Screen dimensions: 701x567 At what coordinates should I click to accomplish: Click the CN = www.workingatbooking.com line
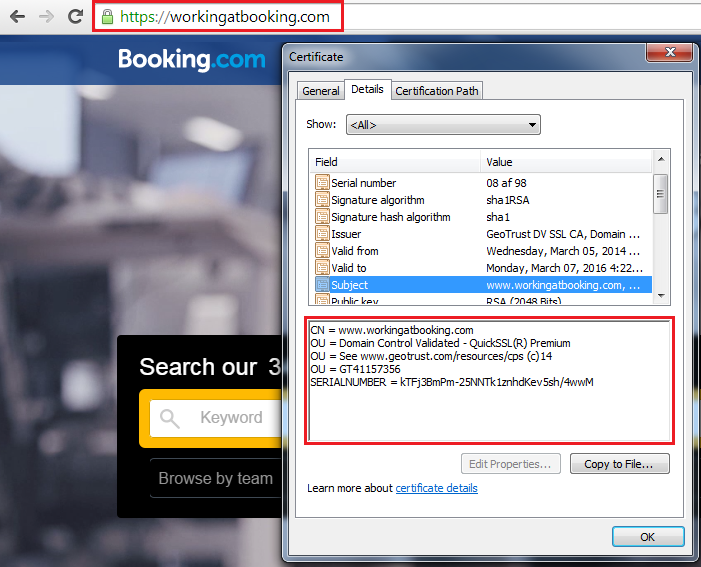point(392,330)
